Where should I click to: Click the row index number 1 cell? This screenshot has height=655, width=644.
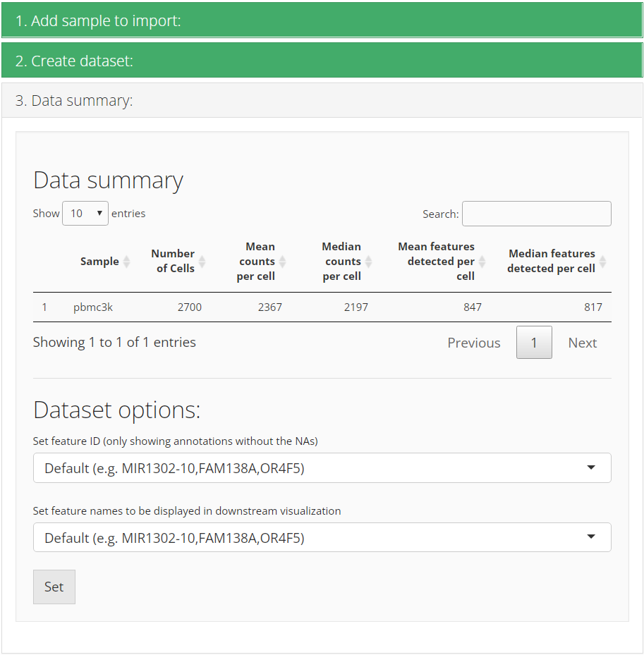44,307
